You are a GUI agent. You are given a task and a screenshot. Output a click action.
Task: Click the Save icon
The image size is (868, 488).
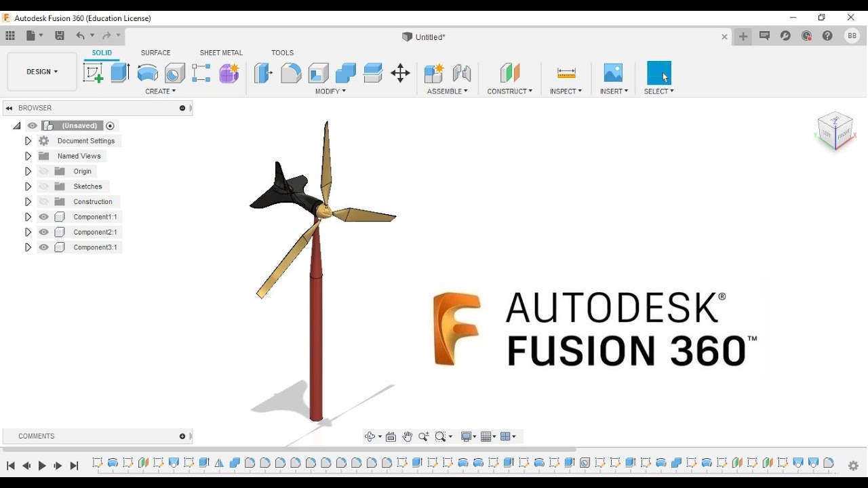(x=60, y=36)
